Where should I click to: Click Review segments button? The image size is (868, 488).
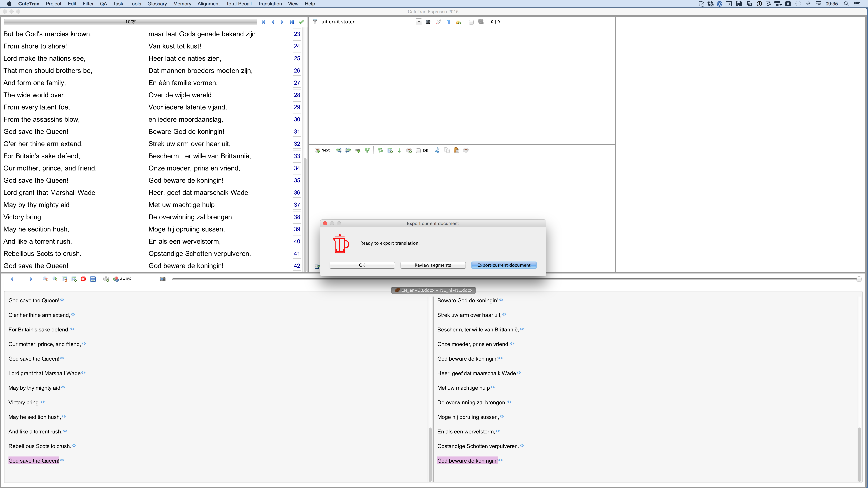(433, 265)
